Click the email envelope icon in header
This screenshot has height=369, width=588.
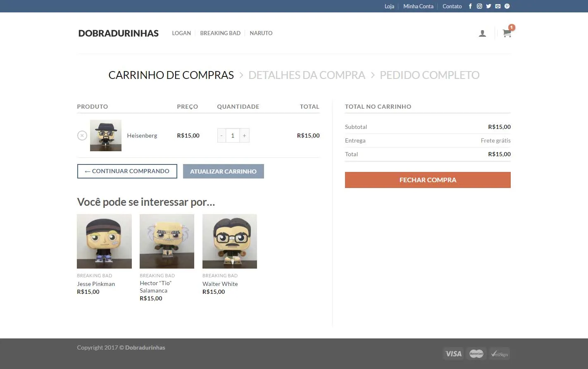tap(498, 6)
